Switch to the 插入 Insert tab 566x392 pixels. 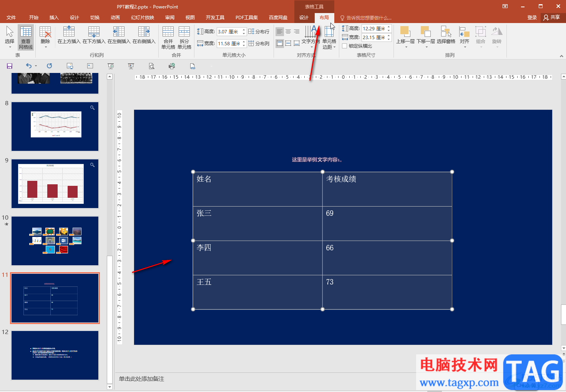54,18
